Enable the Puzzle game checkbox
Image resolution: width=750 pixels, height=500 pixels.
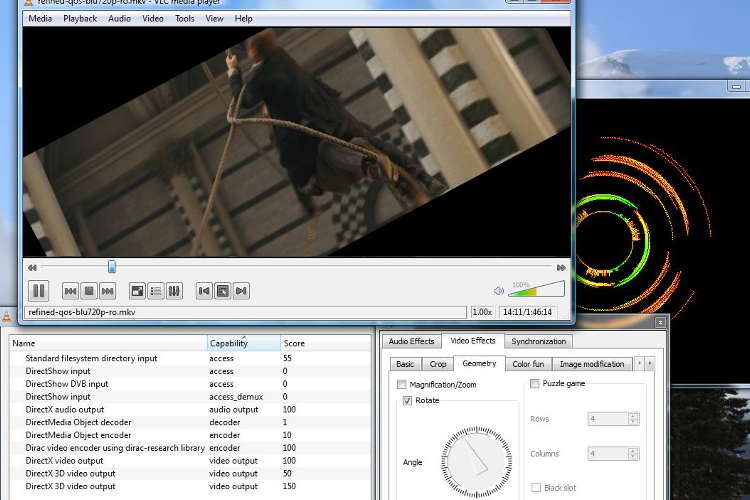pos(535,383)
